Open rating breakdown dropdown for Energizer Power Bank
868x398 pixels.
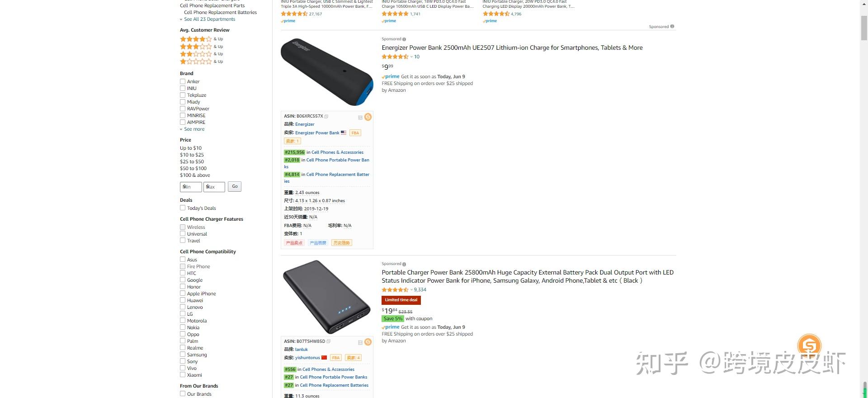pyautogui.click(x=411, y=57)
